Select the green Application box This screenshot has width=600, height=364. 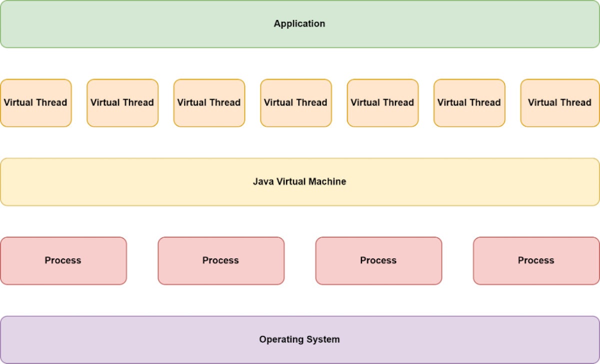tap(299, 24)
